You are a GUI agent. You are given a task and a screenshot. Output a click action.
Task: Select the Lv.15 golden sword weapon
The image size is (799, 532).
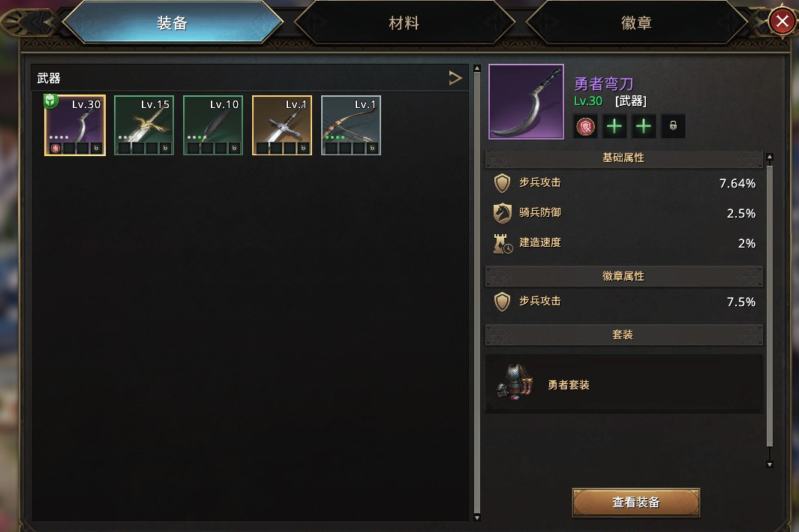coord(144,125)
